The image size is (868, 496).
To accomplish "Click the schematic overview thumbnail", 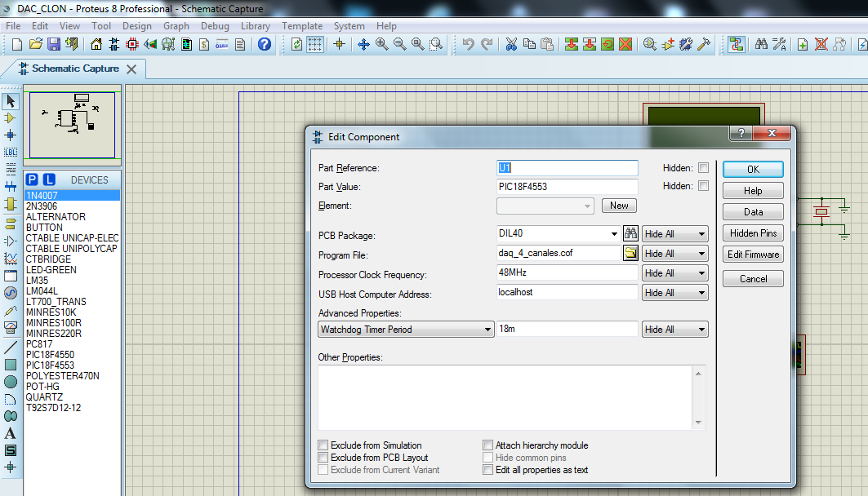I will (x=72, y=125).
